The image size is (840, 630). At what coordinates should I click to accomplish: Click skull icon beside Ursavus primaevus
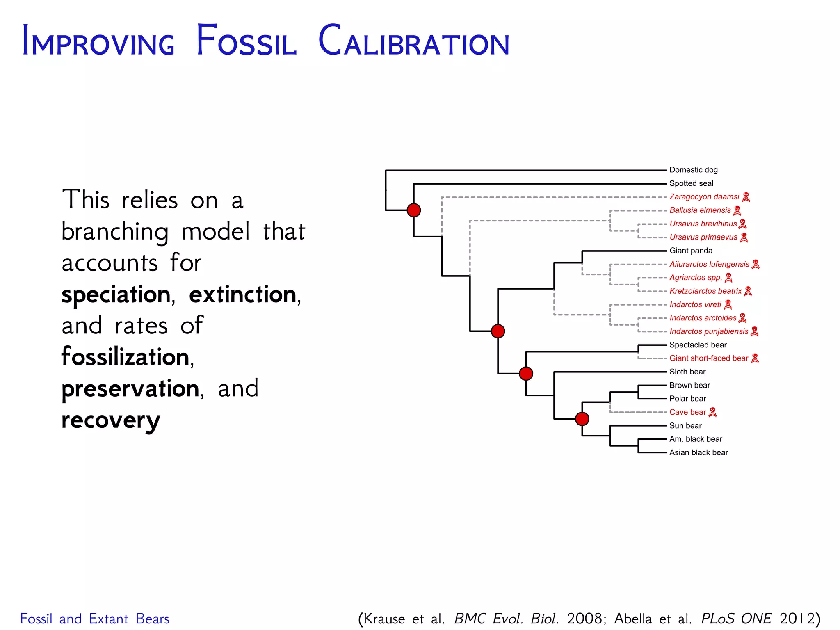pos(744,237)
